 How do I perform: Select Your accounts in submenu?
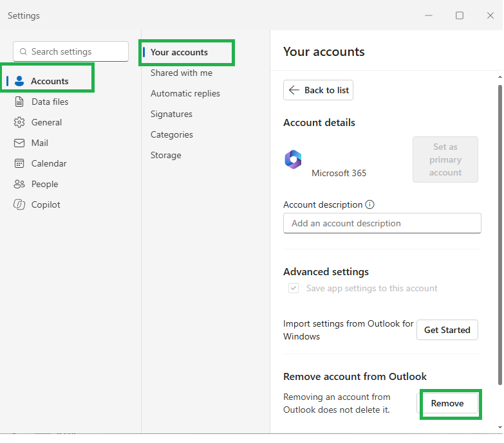(179, 52)
